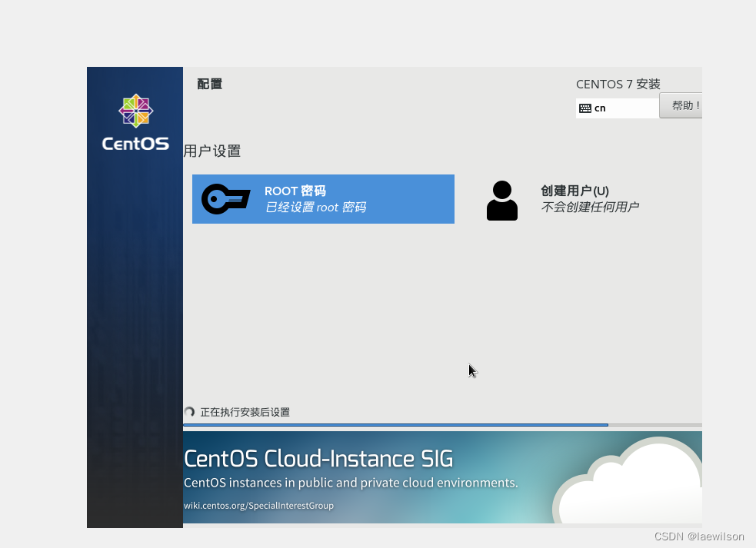Click the user silhouette icon
Screen dimensions: 756x548
[502, 201]
